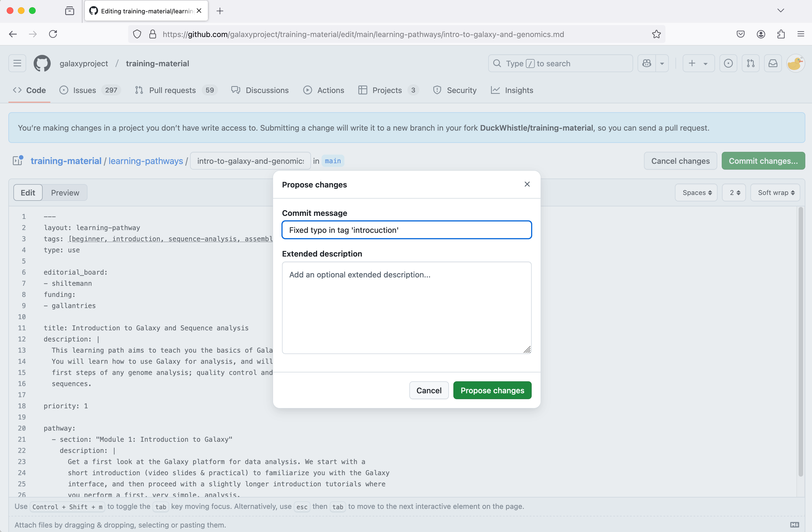Open the training-material repository header link

coord(157,64)
